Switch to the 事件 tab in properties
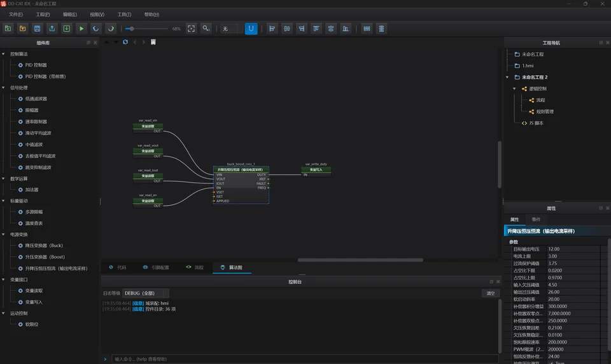Image resolution: width=611 pixels, height=364 pixels. pos(536,220)
